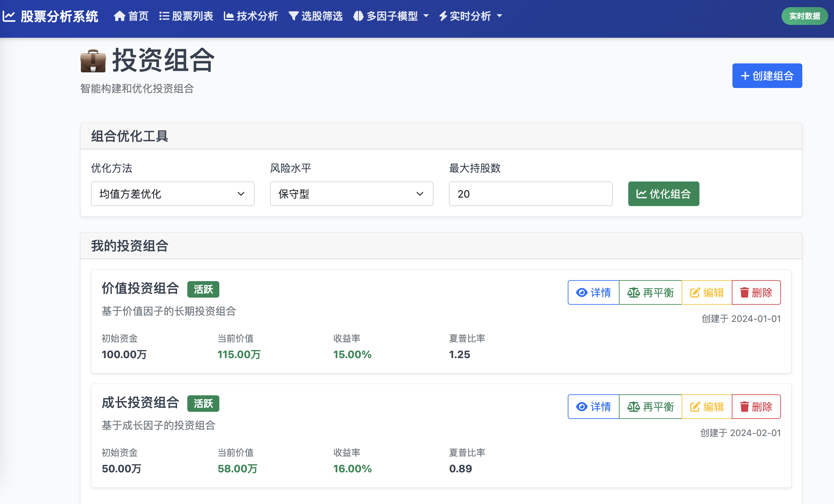Open 技术分析 from the navbar
The image size is (834, 504).
click(251, 16)
